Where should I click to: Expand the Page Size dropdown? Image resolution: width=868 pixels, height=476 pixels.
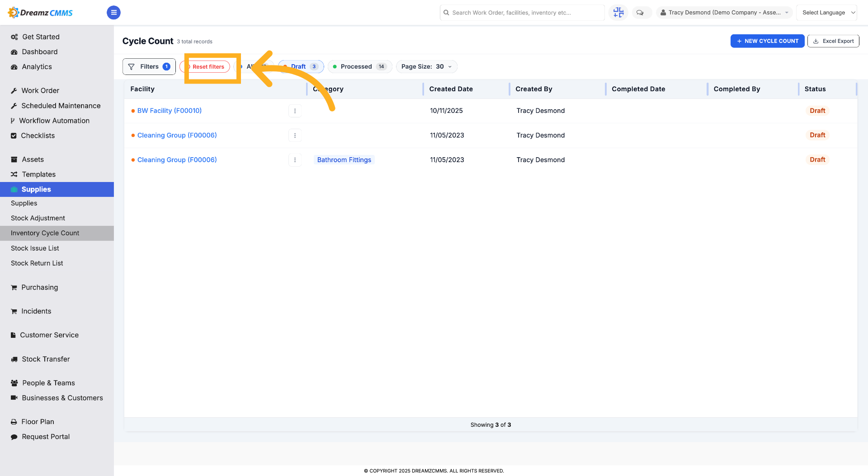click(x=426, y=66)
